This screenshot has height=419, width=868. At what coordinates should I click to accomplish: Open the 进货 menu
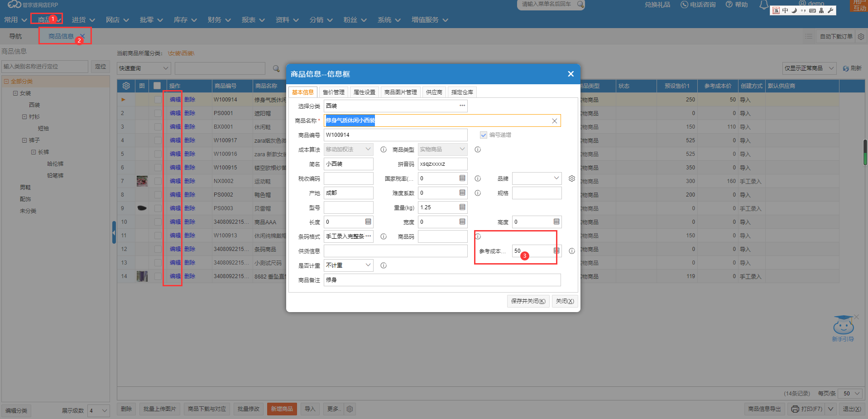83,20
